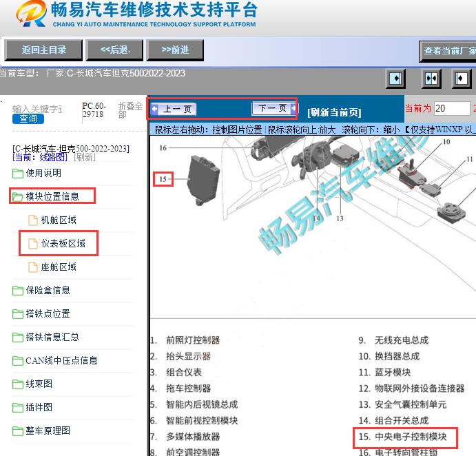The height and width of the screenshot is (456, 476).
Task: Click diagram callout number 16
Action: (x=163, y=148)
